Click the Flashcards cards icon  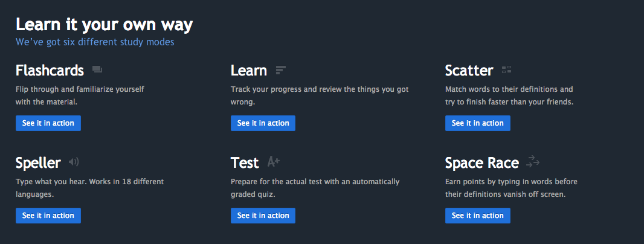tap(97, 70)
